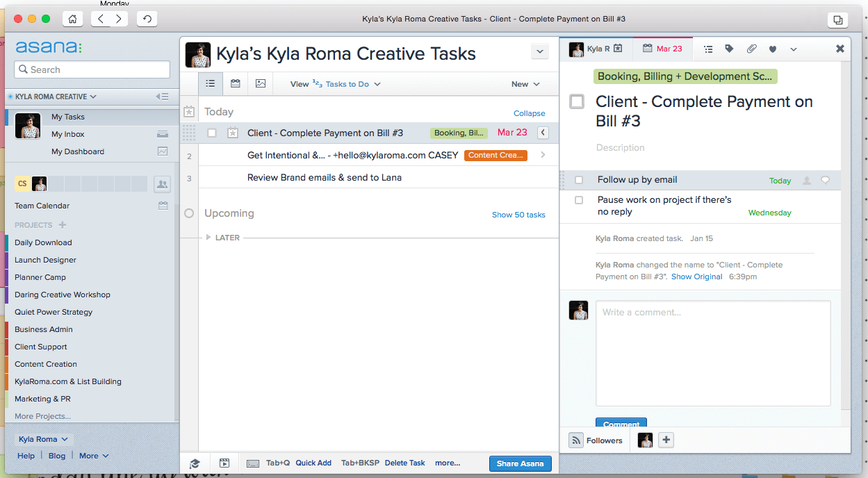Open the More dropdown in sidebar footer

(94, 456)
